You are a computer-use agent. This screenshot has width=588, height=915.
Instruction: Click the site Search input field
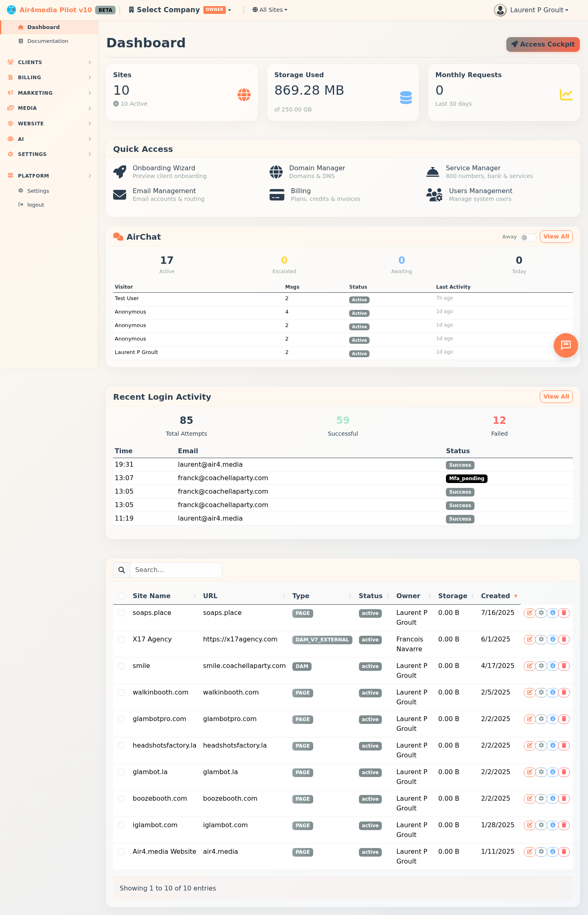coord(176,570)
